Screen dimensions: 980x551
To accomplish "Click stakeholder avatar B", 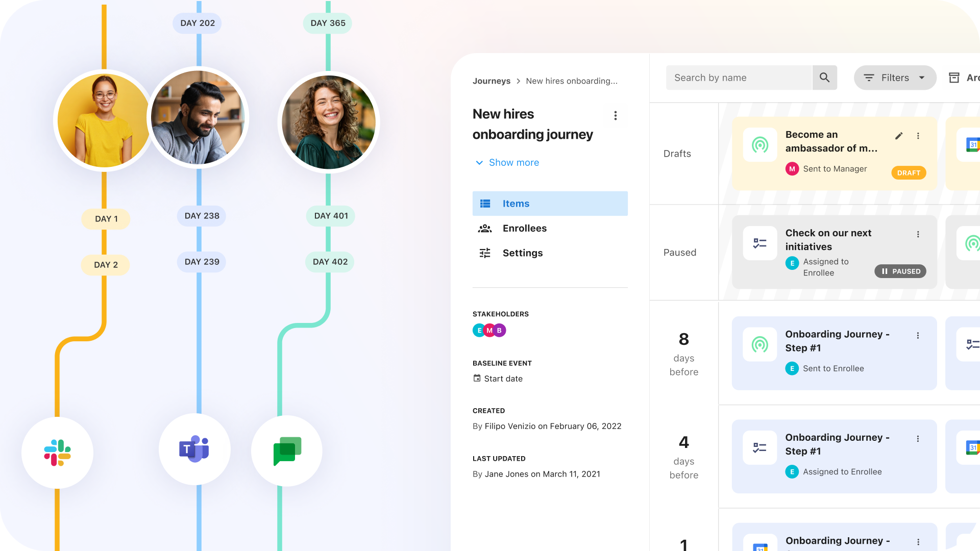I will click(x=500, y=331).
